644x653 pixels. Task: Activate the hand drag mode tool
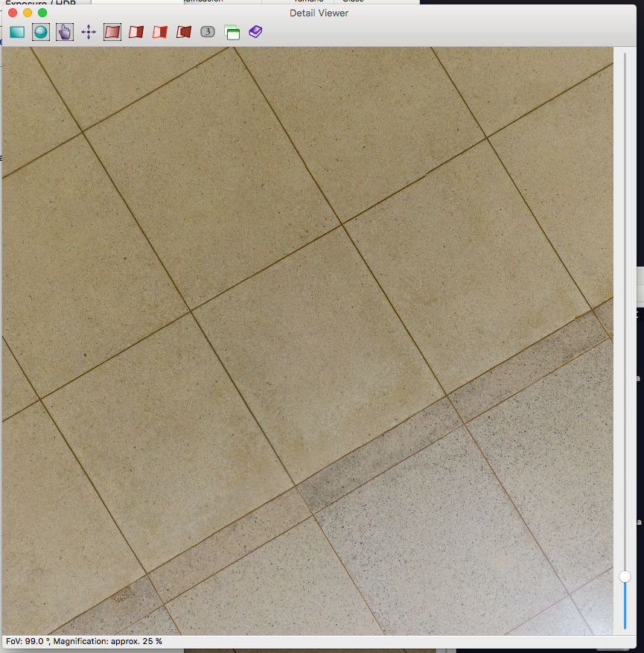65,32
